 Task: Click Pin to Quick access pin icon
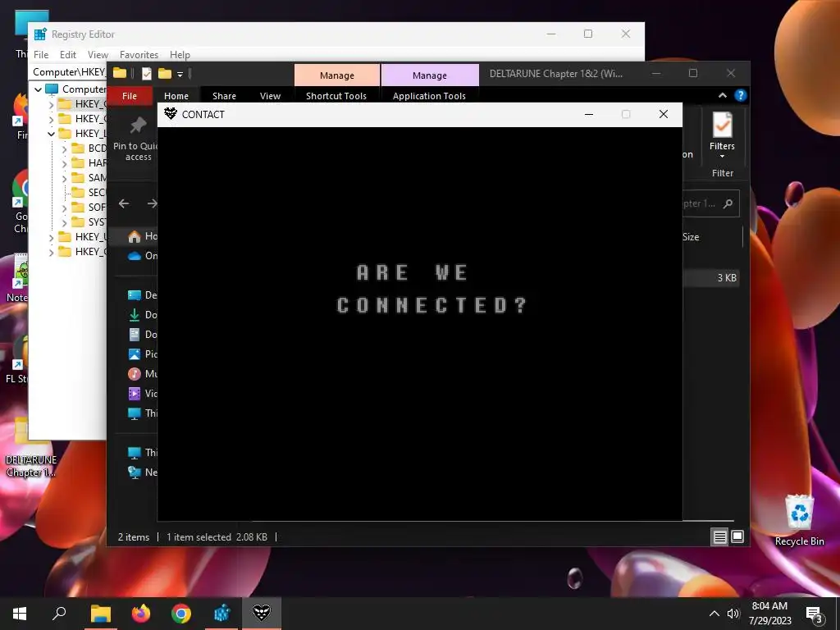tap(138, 125)
